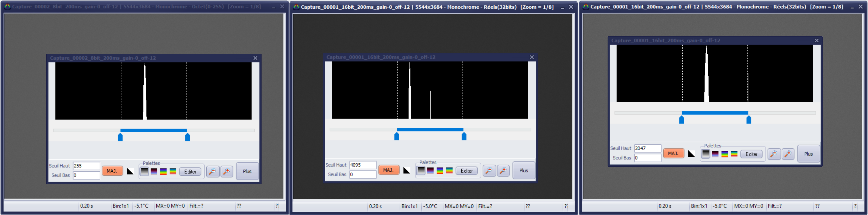
Task: Click 0.20 s exposure in the 8bit window status bar
Action: coord(87,206)
